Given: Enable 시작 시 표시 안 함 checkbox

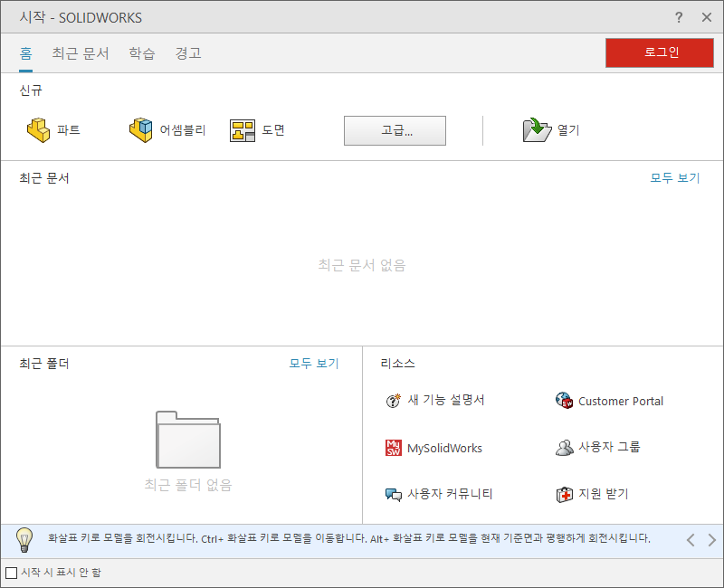Looking at the screenshot, I should 12,573.
